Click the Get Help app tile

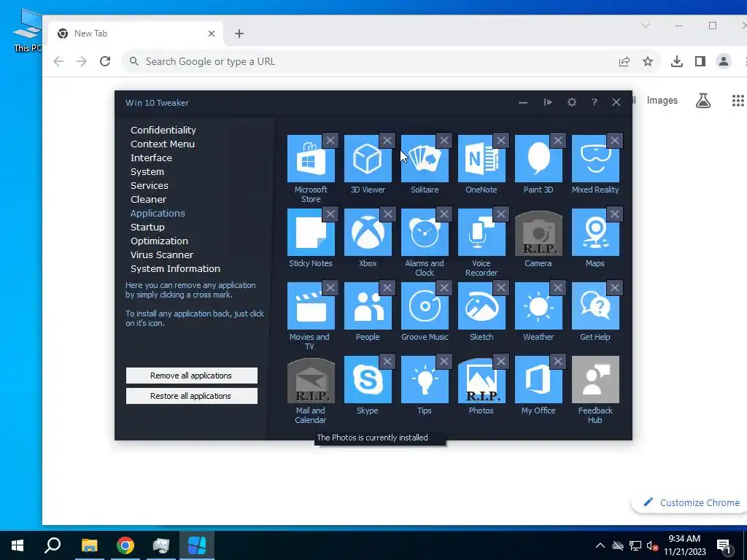point(595,306)
